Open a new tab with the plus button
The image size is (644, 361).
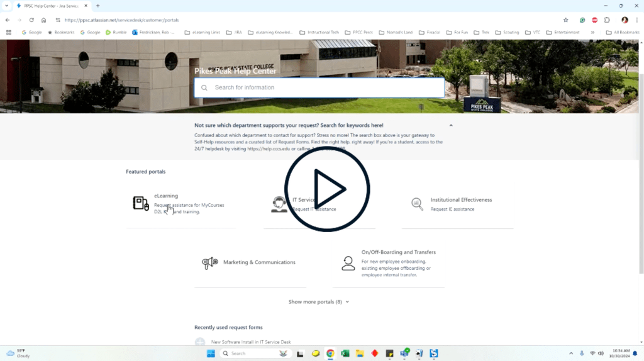pyautogui.click(x=97, y=6)
